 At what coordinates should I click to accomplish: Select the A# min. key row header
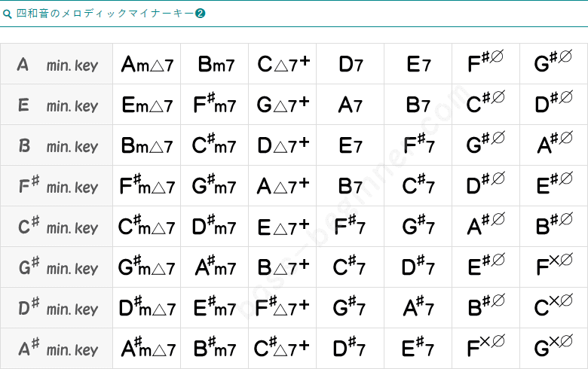(57, 349)
